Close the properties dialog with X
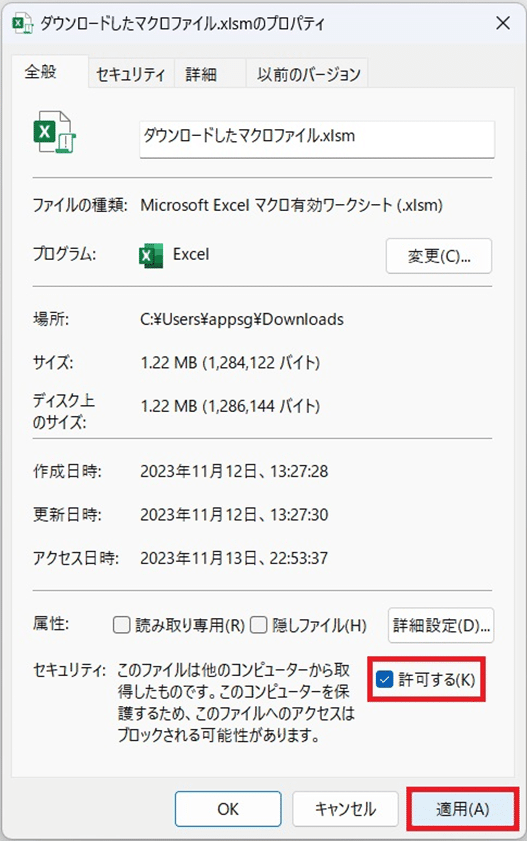Viewport: 527px width, 841px height. point(502,23)
